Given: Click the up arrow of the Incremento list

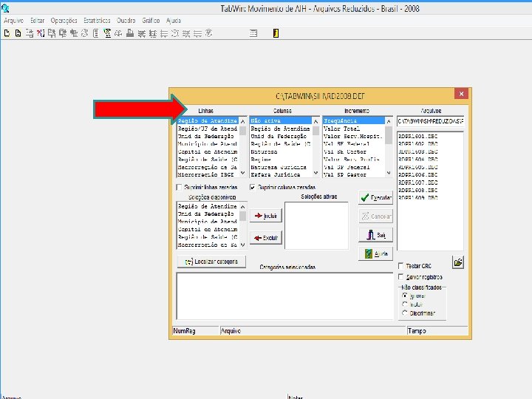Looking at the screenshot, I should point(389,121).
